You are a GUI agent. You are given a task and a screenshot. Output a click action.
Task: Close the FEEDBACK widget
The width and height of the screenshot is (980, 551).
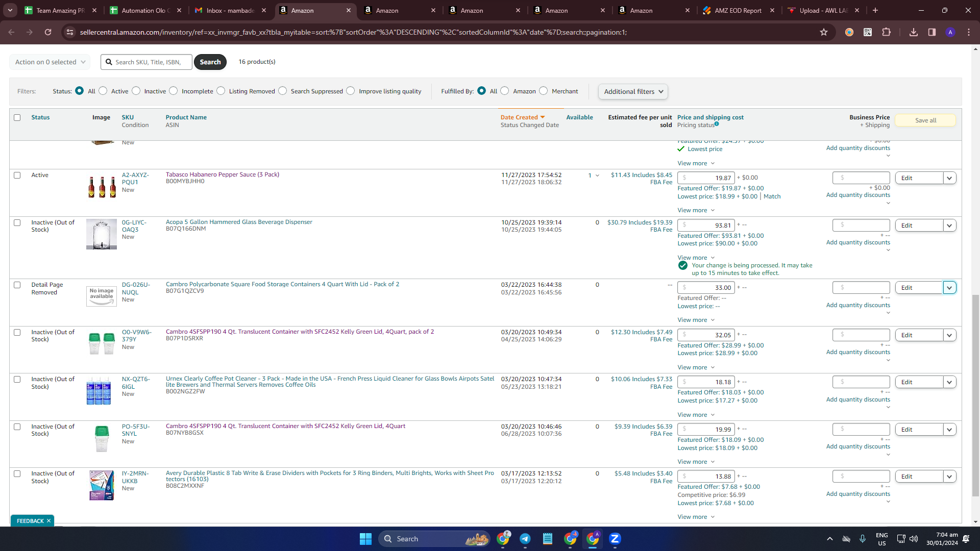(48, 521)
